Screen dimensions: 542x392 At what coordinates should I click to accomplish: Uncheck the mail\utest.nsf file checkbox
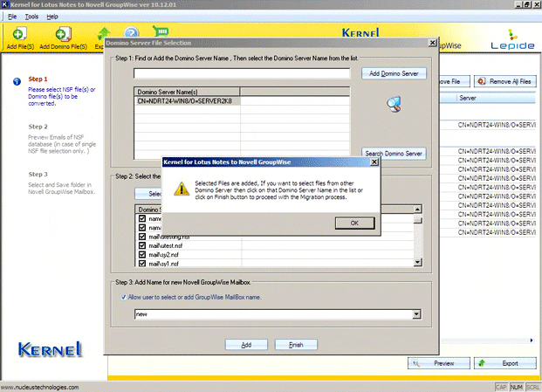[142, 245]
